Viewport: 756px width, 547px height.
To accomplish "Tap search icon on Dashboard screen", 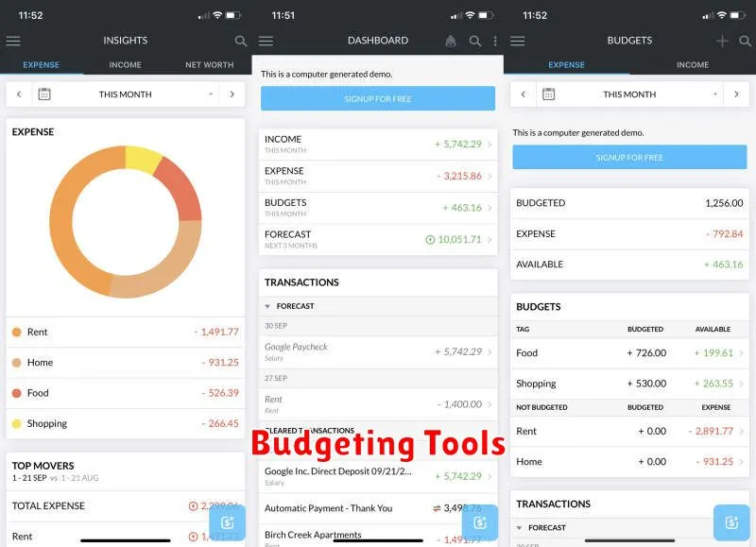I will click(475, 41).
